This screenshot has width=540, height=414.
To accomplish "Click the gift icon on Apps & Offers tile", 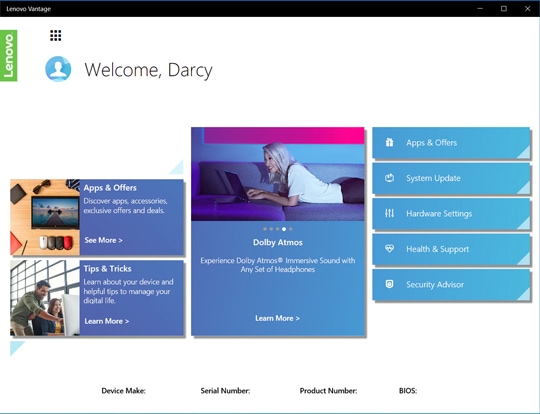I will coord(389,142).
